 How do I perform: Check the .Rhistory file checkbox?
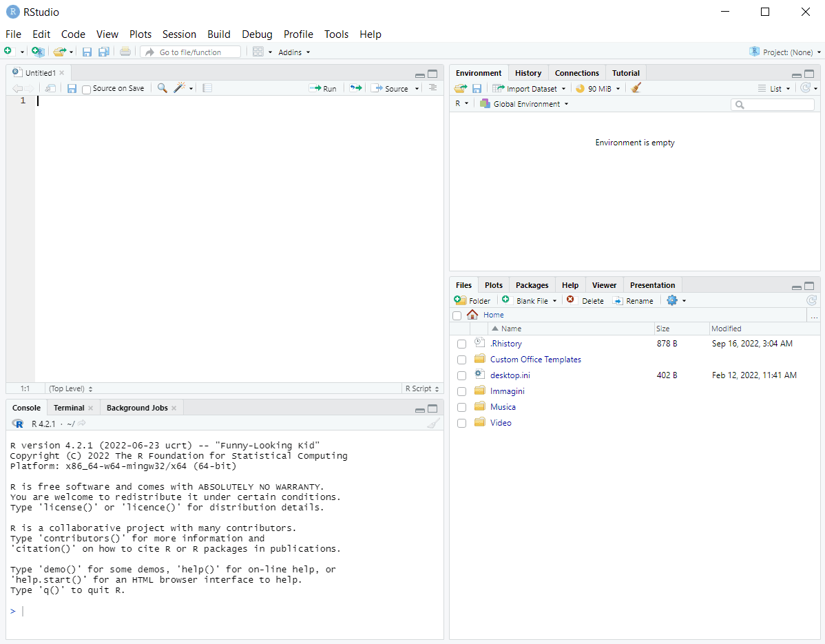pos(461,344)
